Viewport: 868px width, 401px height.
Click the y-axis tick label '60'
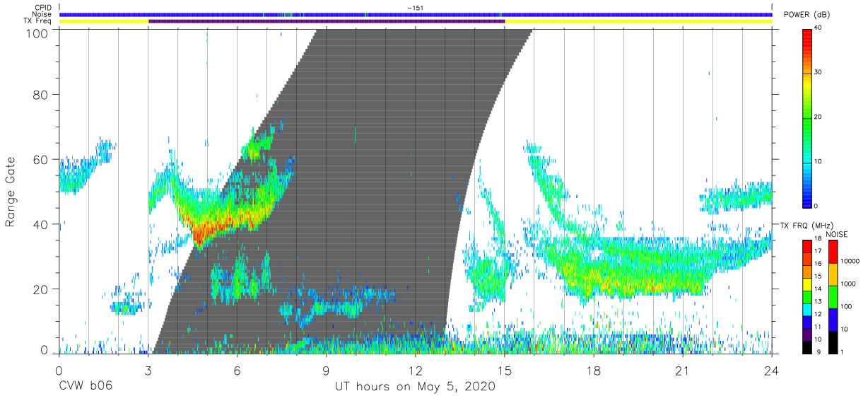point(41,159)
